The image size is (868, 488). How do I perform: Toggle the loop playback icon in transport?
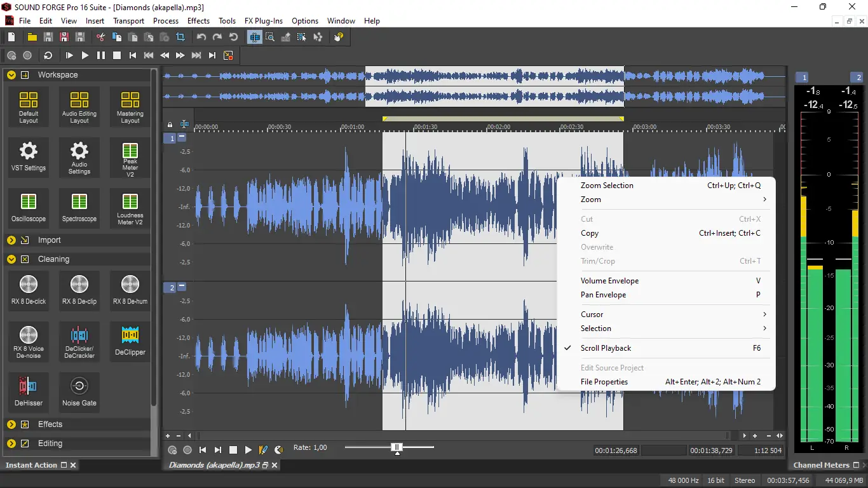point(47,55)
